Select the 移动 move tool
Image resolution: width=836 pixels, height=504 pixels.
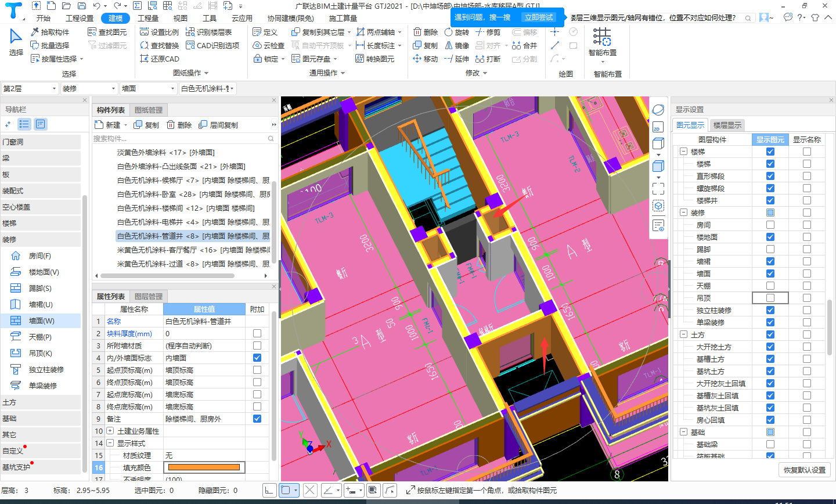425,59
